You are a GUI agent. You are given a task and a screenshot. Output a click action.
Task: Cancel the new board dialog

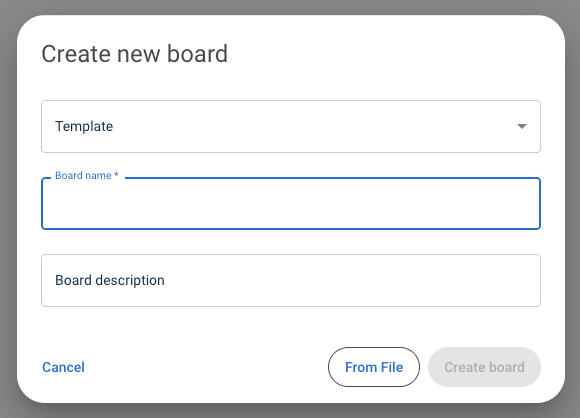[63, 367]
